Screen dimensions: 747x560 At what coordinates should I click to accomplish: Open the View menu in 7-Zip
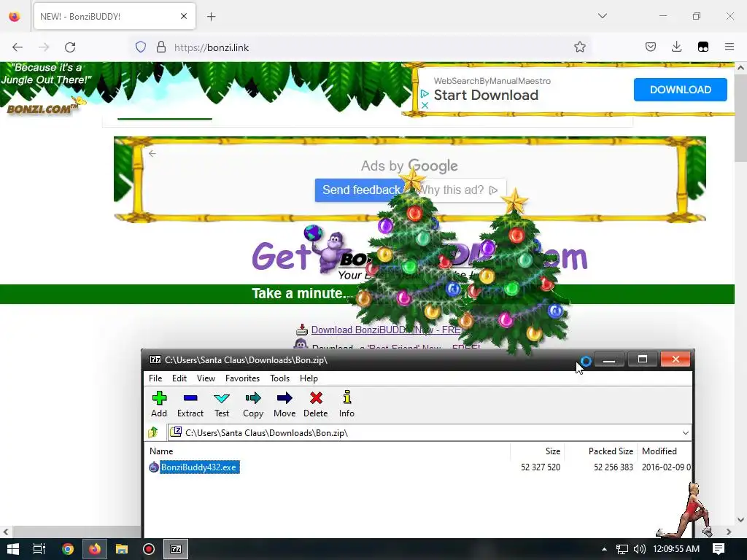tap(206, 378)
